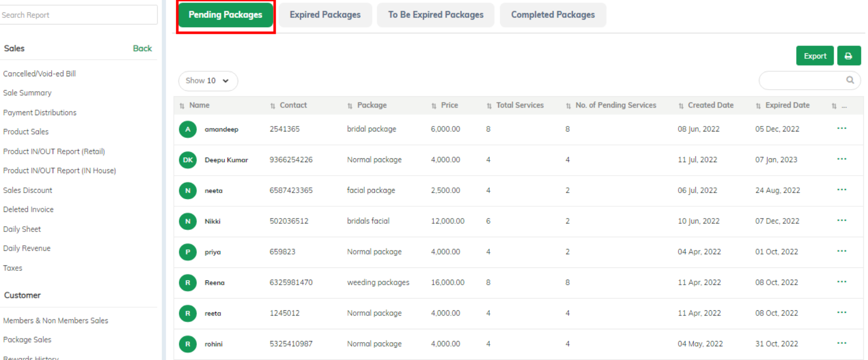The height and width of the screenshot is (360, 868).
Task: Open Members & Non Members Sales report
Action: pos(56,321)
